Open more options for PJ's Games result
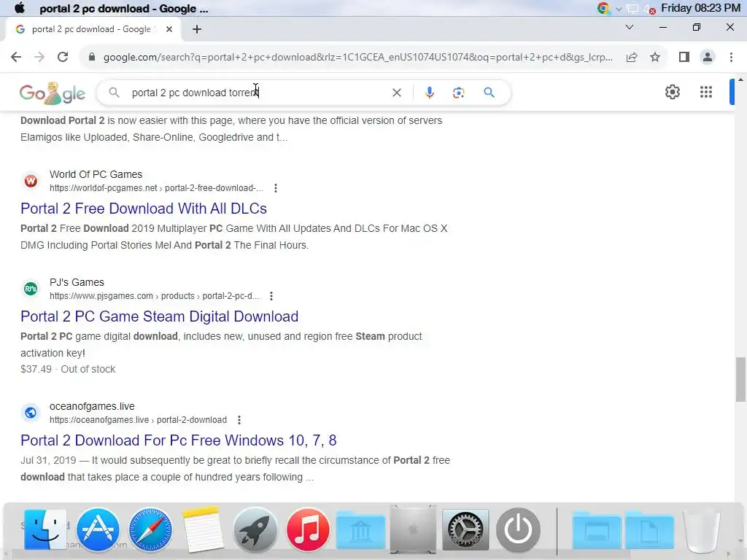 pos(271,296)
